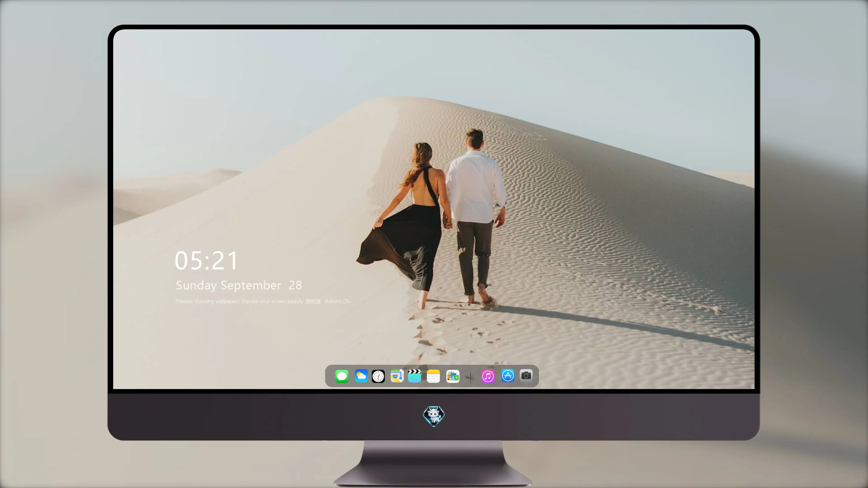Open the Maps app in the dock
Viewport: 868px width, 488px height.
(397, 376)
